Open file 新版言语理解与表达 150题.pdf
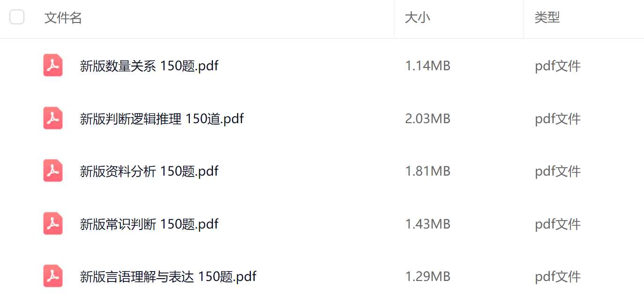The width and height of the screenshot is (644, 303). click(x=168, y=277)
